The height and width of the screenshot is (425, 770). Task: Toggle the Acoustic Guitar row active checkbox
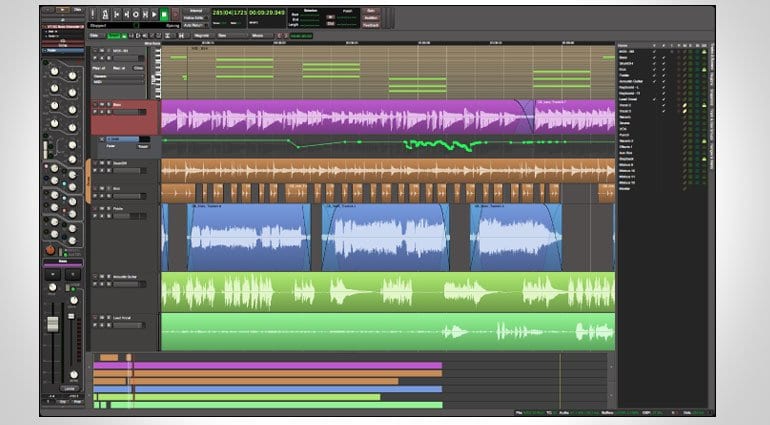663,82
